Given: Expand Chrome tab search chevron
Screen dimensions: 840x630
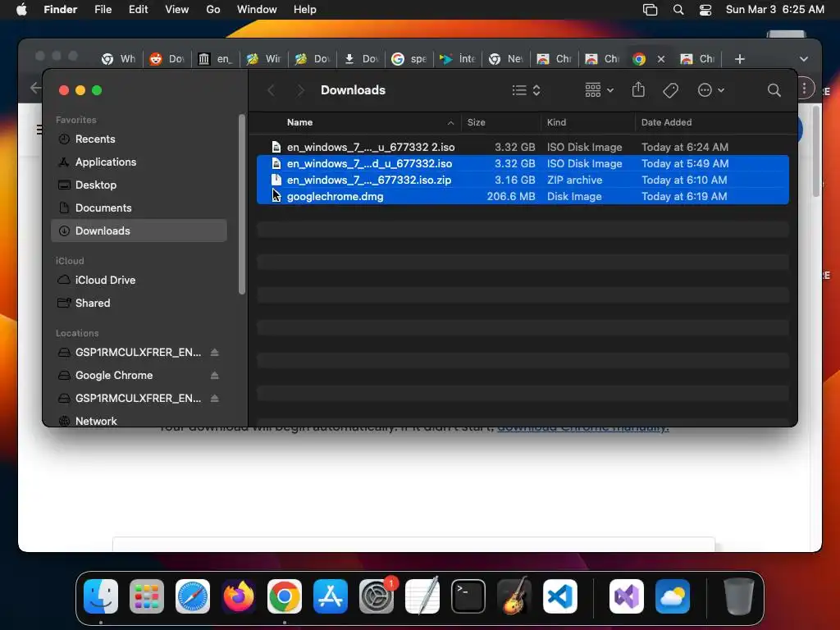Looking at the screenshot, I should (804, 59).
